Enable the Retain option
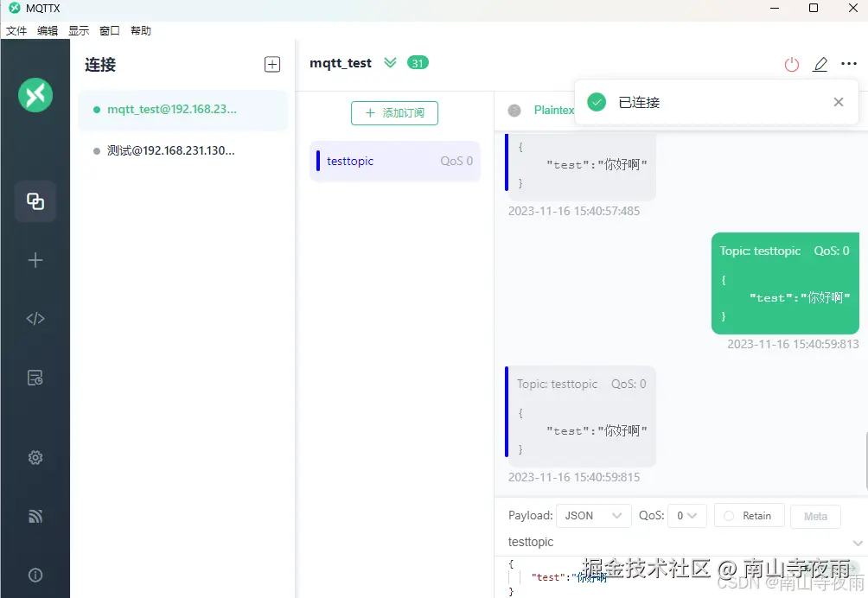The image size is (868, 598). pos(749,515)
